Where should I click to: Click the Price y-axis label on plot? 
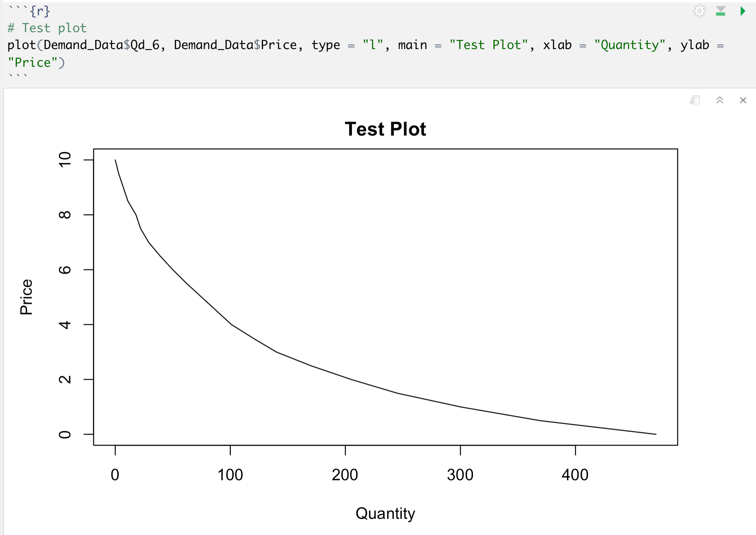(x=27, y=297)
